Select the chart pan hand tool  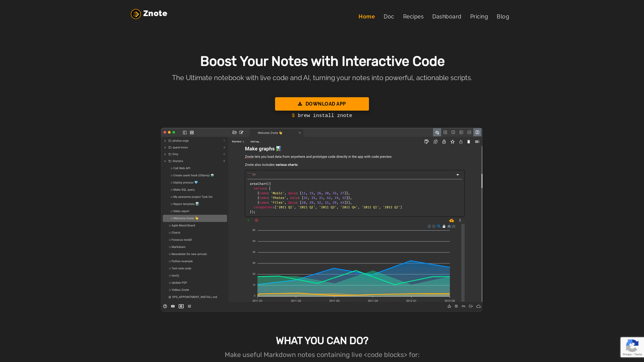click(444, 226)
